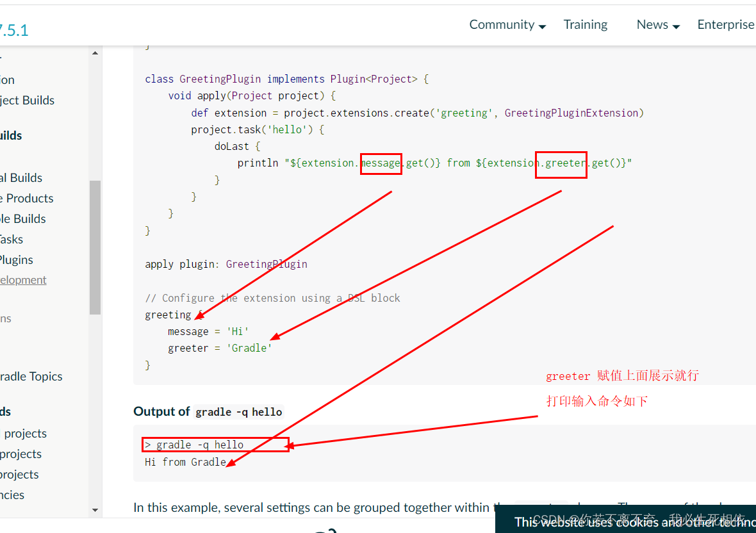Open the 'Tasks' sidebar link

click(12, 239)
